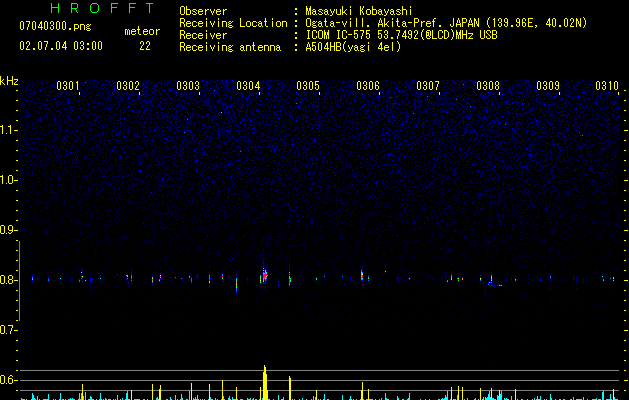Click the Receiving antenna label

(x=230, y=47)
